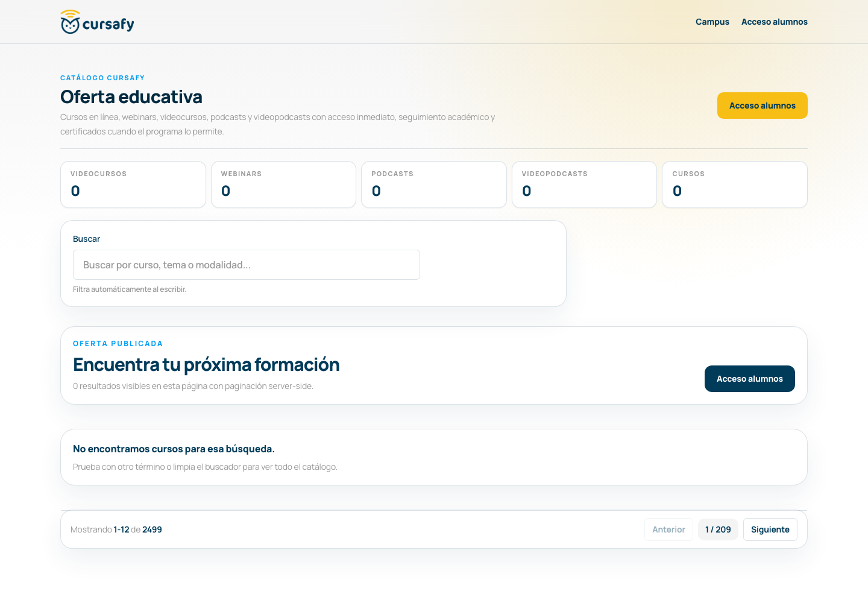Select the Podcasts counter card

pyautogui.click(x=434, y=185)
